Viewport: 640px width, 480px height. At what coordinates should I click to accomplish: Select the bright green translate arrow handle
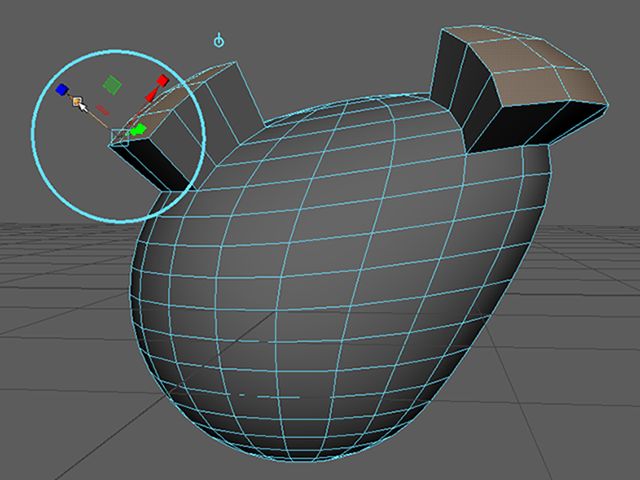click(x=138, y=130)
